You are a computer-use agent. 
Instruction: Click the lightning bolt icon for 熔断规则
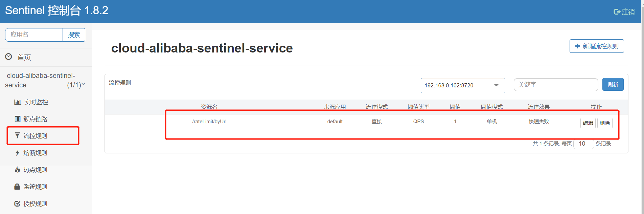pos(17,153)
